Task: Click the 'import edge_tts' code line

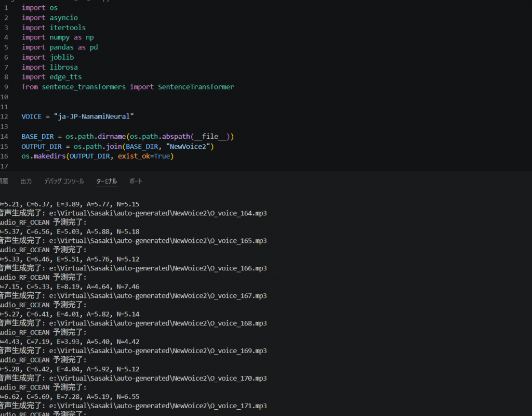Action: pos(51,77)
